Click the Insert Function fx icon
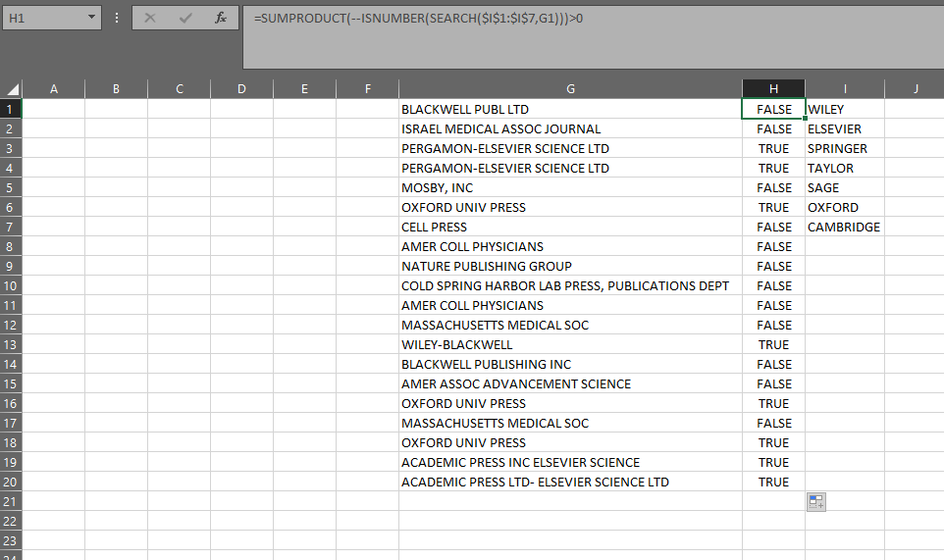This screenshot has width=944, height=560. tap(221, 18)
